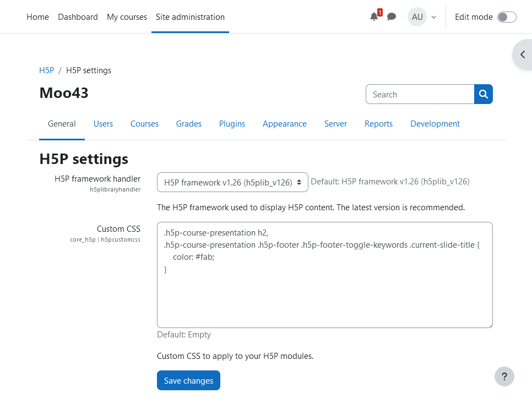The height and width of the screenshot is (404, 532).
Task: Open the notifications bell icon
Action: (x=374, y=17)
